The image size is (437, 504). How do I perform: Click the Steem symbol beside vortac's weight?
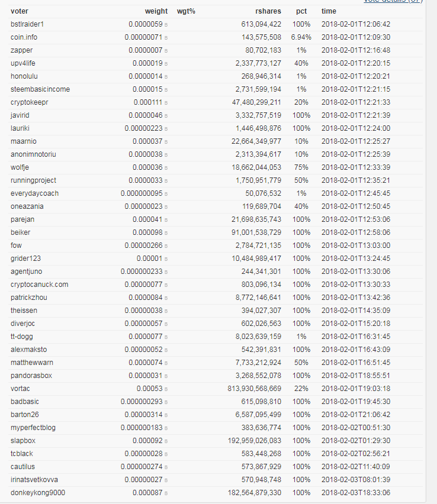[165, 389]
